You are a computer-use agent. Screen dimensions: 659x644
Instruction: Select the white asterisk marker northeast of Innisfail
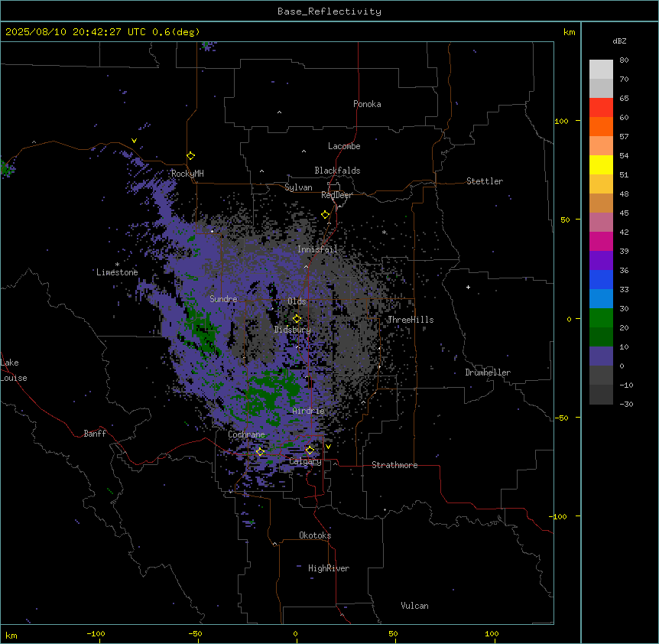(384, 233)
